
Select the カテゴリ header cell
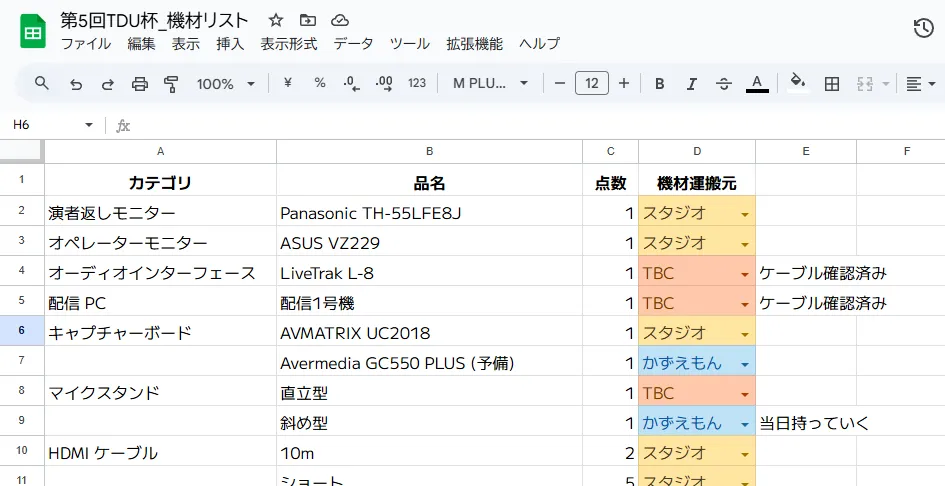point(160,180)
